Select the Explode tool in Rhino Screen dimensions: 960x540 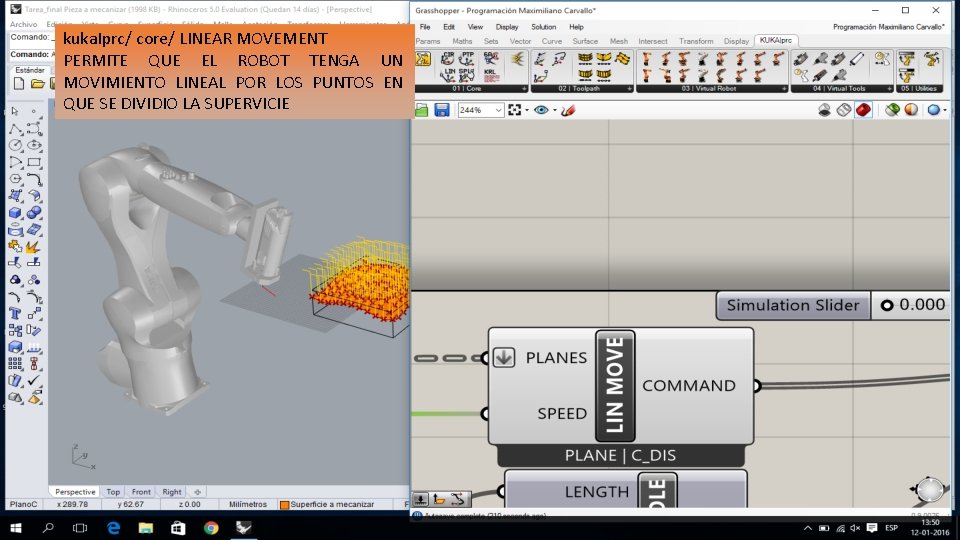click(32, 246)
